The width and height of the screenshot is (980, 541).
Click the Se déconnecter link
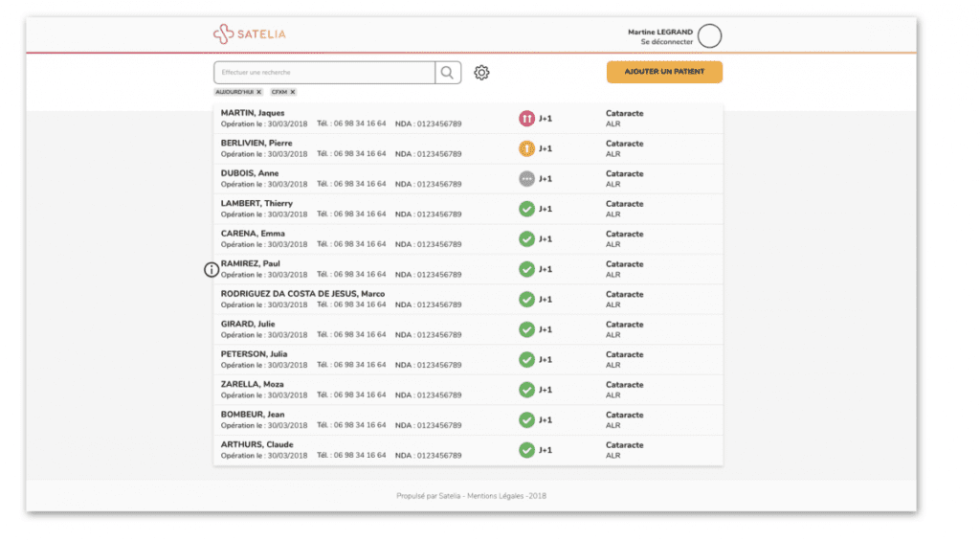click(666, 42)
